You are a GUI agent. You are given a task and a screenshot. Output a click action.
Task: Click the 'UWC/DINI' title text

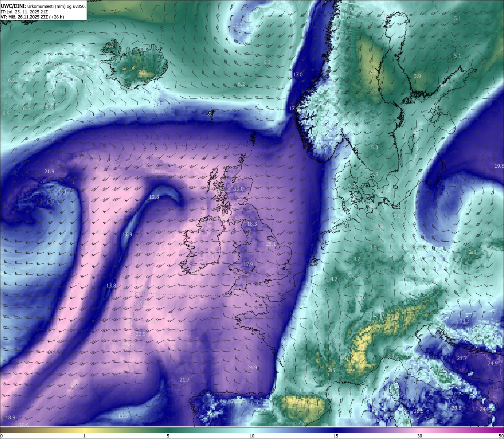[13, 6]
